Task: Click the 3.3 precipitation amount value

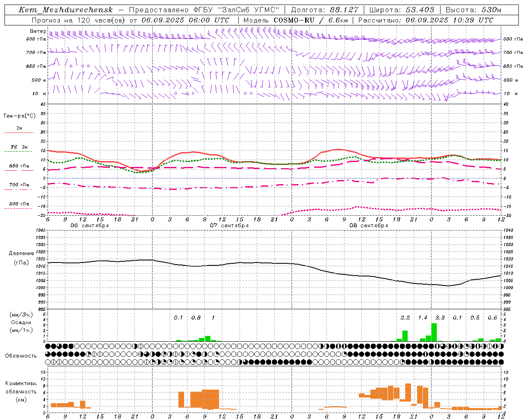Action: (x=440, y=318)
